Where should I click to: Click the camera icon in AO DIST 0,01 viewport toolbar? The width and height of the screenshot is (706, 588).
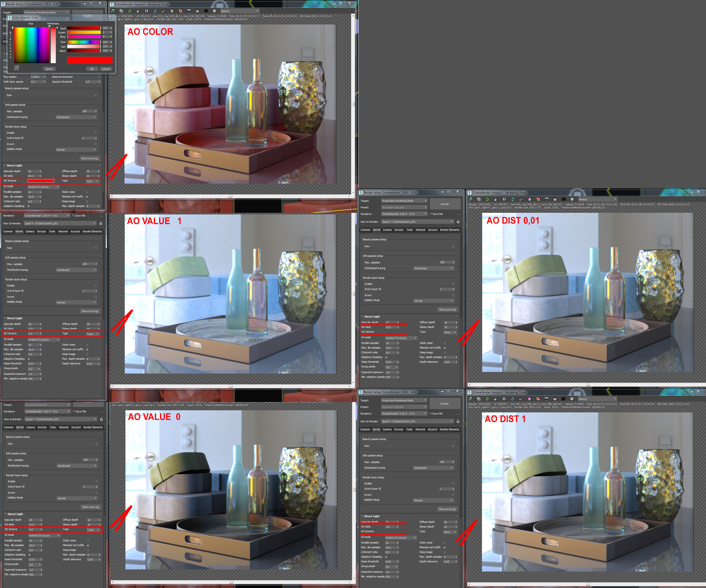click(x=564, y=199)
